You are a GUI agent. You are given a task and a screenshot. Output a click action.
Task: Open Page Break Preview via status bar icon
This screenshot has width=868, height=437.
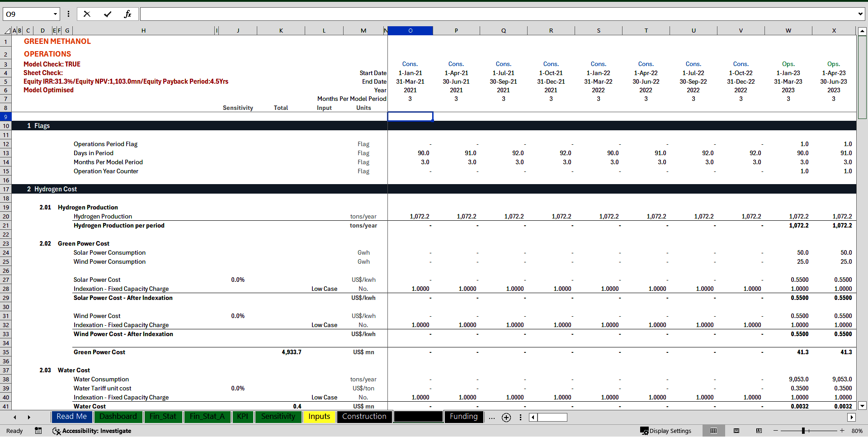[759, 431]
